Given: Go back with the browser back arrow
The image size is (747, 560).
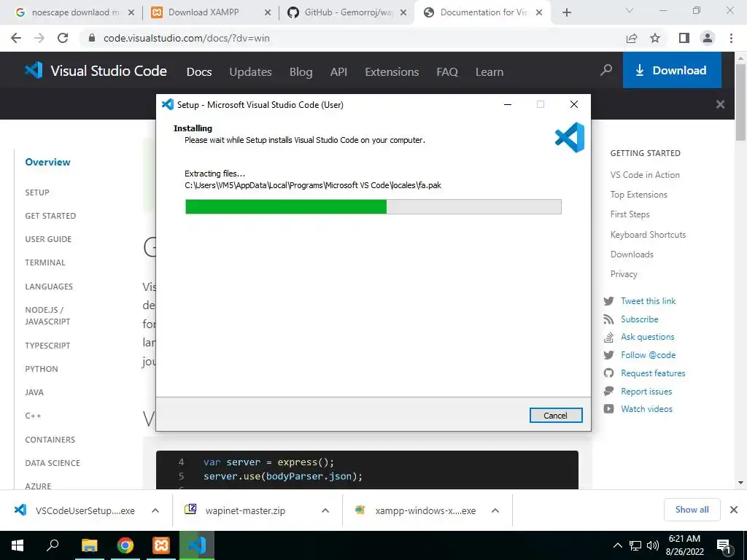Looking at the screenshot, I should coord(16,38).
